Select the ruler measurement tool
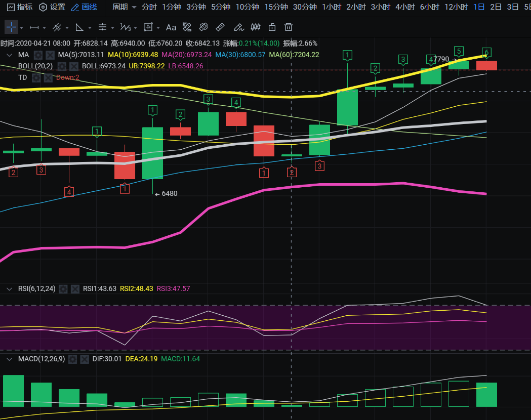Image resolution: width=531 pixels, height=420 pixels. pyautogui.click(x=220, y=27)
